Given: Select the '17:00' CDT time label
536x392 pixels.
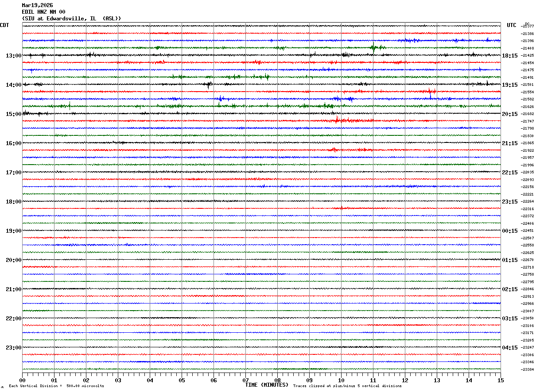Looking at the screenshot, I should tap(13, 173).
